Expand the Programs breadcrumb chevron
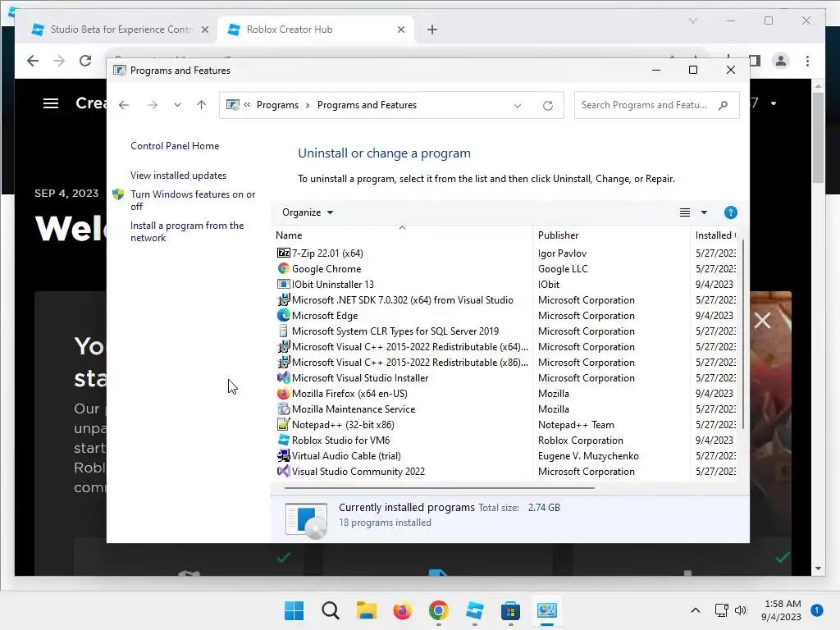Image resolution: width=840 pixels, height=630 pixels. tap(308, 105)
